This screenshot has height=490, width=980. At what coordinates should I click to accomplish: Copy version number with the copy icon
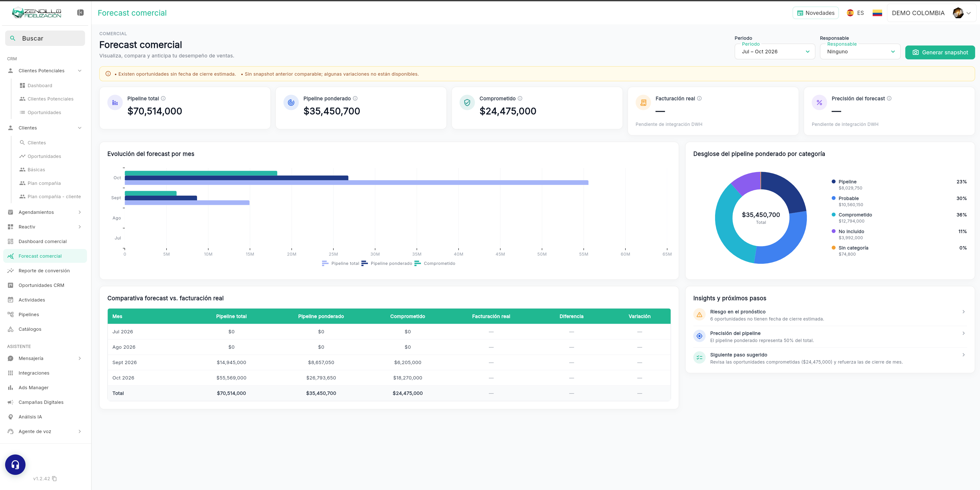coord(54,478)
